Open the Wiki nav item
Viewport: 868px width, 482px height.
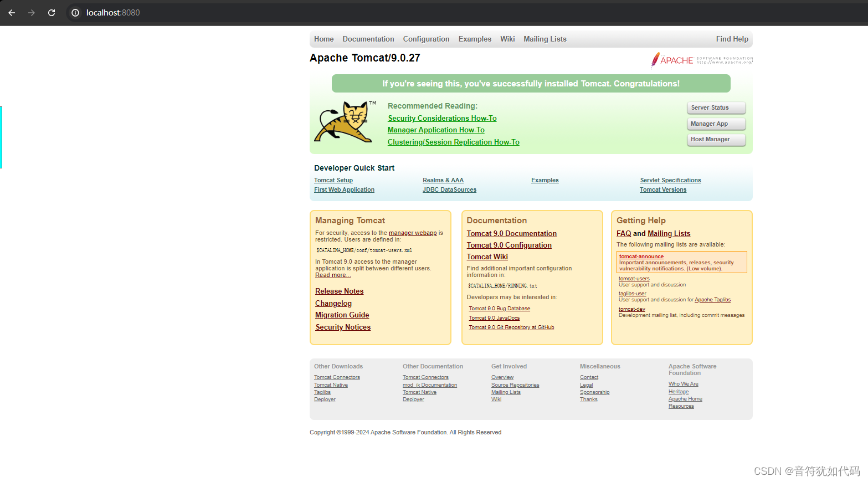507,39
